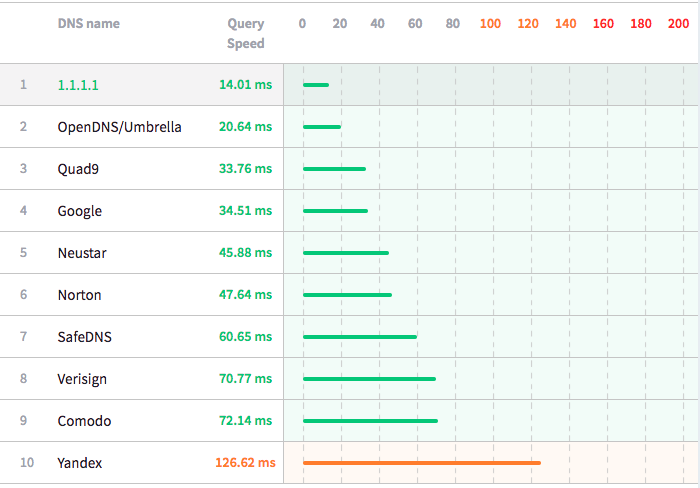Click the red '180' axis label

pyautogui.click(x=641, y=24)
